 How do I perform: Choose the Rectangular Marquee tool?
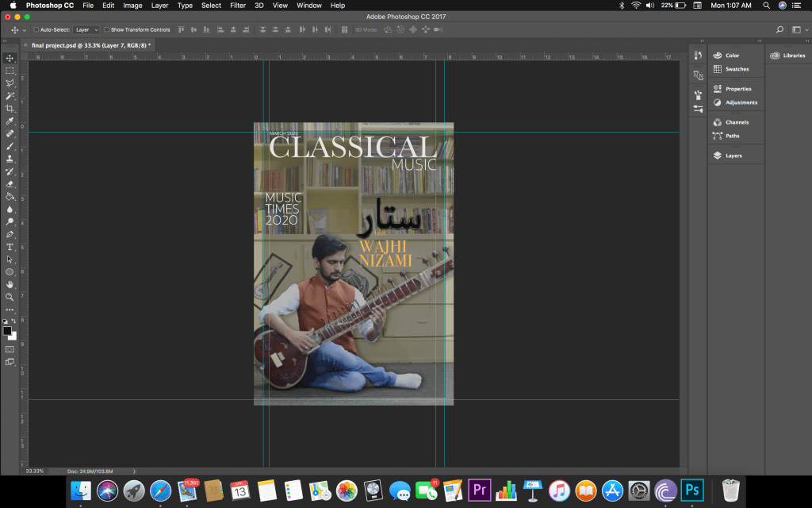(10, 71)
